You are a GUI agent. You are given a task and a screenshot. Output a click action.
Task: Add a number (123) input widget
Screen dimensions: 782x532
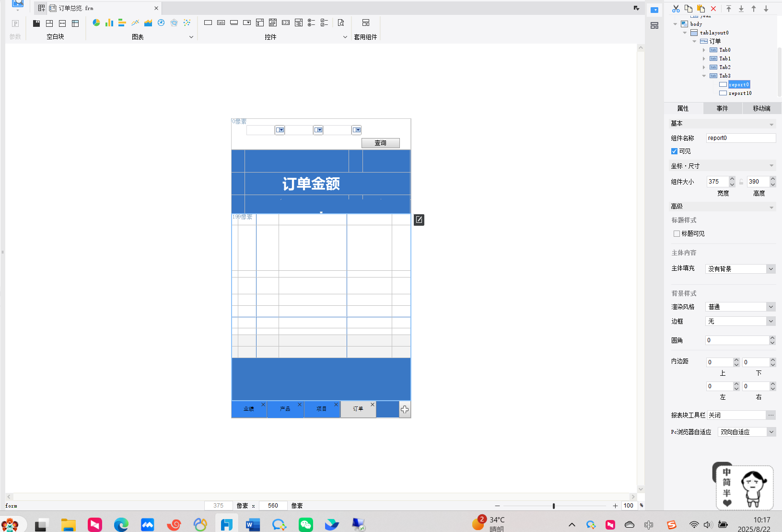coord(286,23)
